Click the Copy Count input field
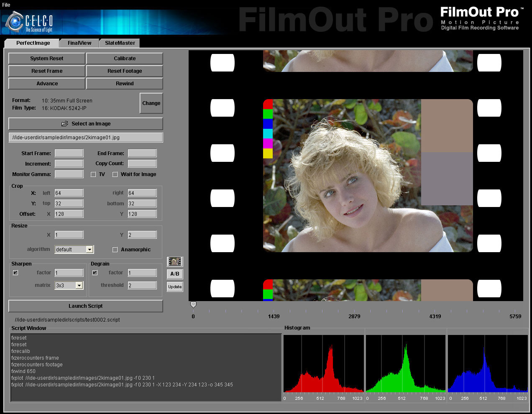 [142, 164]
